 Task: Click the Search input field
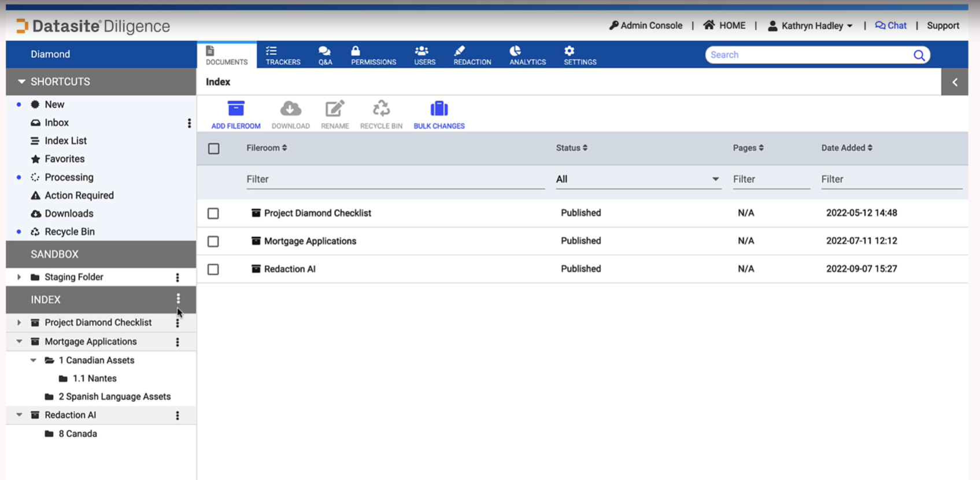click(808, 55)
